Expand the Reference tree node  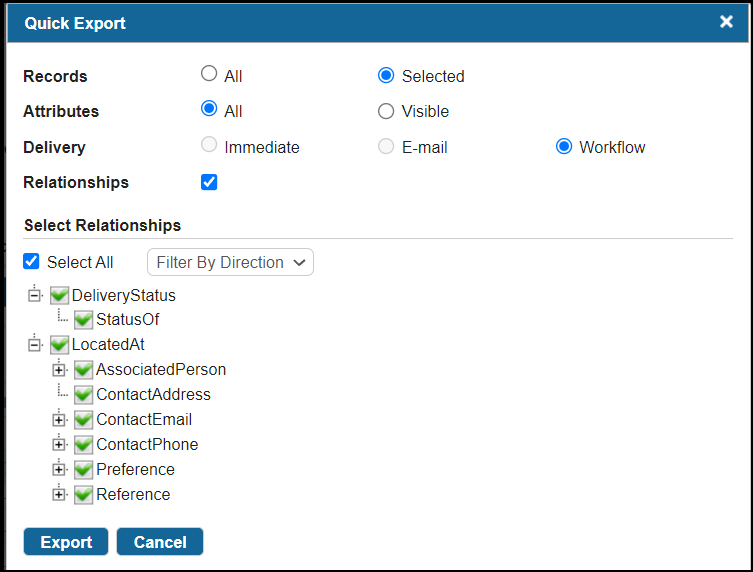[x=59, y=495]
